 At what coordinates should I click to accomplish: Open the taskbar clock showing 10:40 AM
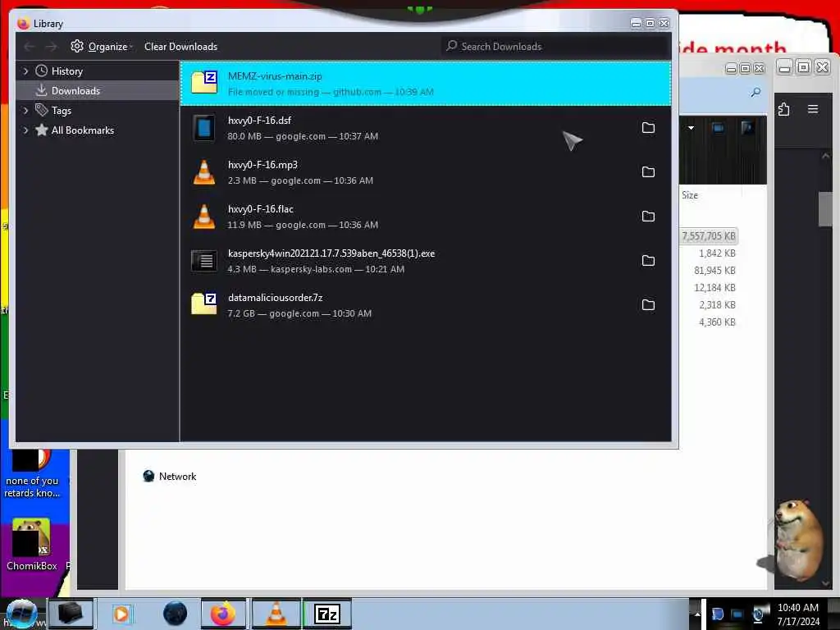[x=797, y=614]
